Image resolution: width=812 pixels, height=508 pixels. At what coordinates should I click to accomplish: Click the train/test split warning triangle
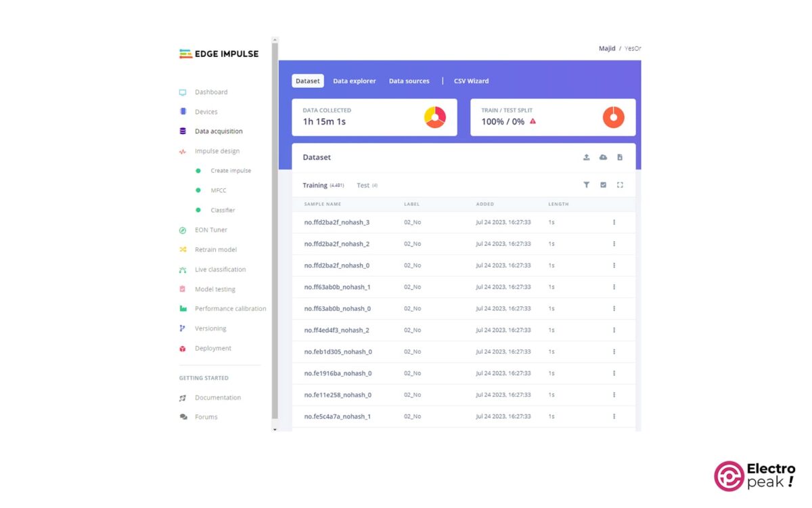(533, 121)
